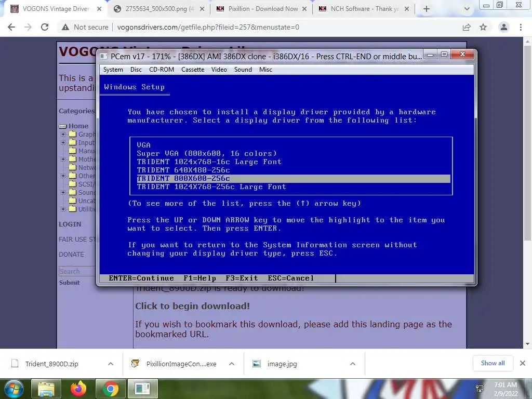Click Show all downloads button
The height and width of the screenshot is (399, 532).
(493, 363)
